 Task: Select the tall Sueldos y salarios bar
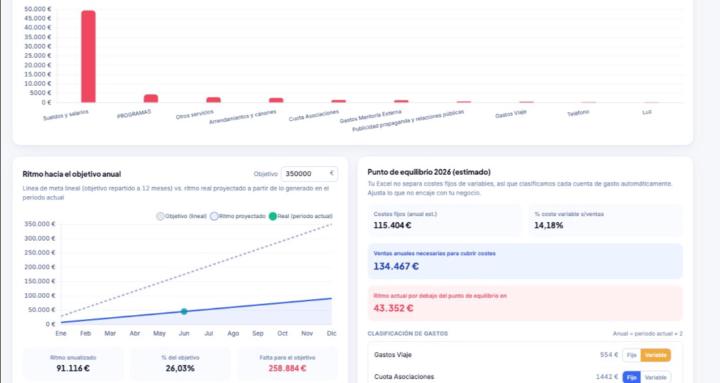pos(88,56)
